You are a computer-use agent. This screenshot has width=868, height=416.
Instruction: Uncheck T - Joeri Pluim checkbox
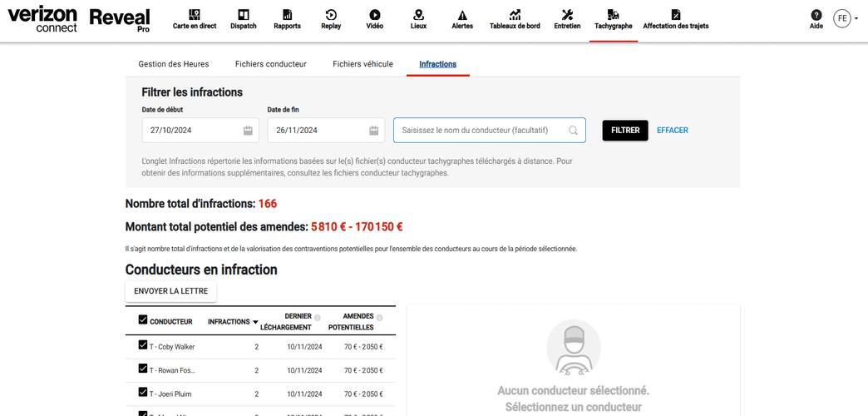pyautogui.click(x=143, y=392)
